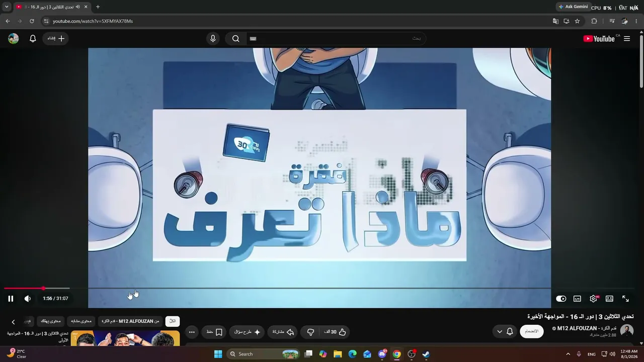The width and height of the screenshot is (644, 362).
Task: Open the taskbar volume control
Action: tap(612, 354)
